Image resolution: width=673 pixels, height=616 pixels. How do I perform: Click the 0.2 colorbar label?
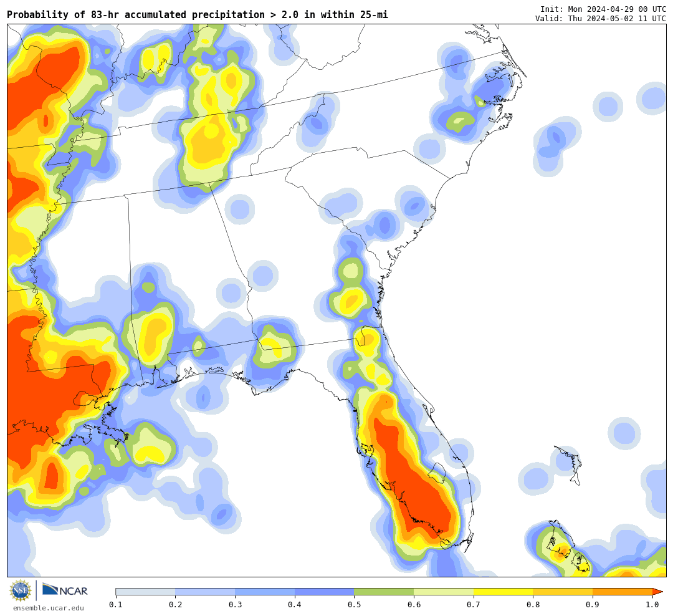click(176, 604)
